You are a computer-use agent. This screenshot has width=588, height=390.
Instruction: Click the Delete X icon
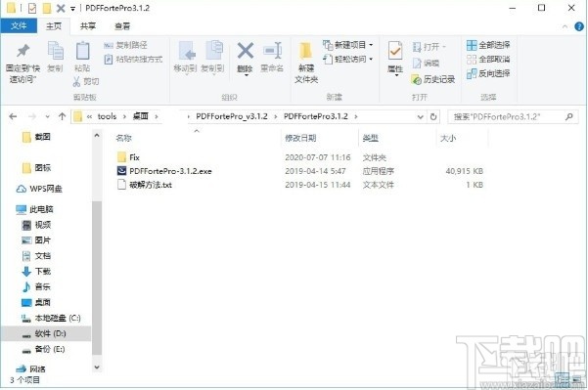click(x=246, y=51)
